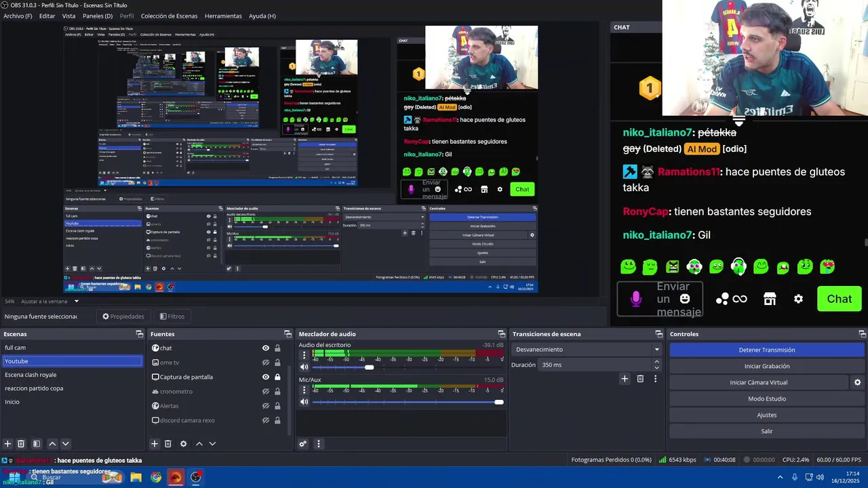
Task: Show the Alertas source
Action: [x=266, y=406]
